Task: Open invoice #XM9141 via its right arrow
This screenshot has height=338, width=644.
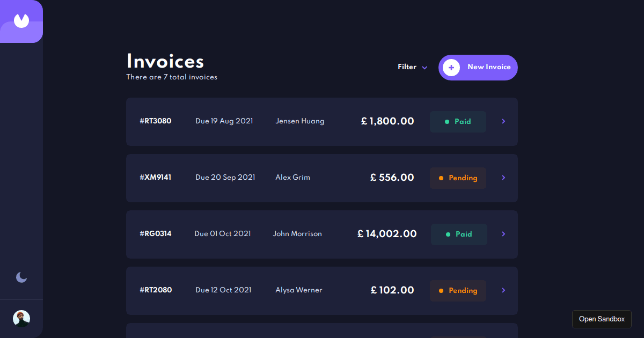Action: [x=503, y=178]
